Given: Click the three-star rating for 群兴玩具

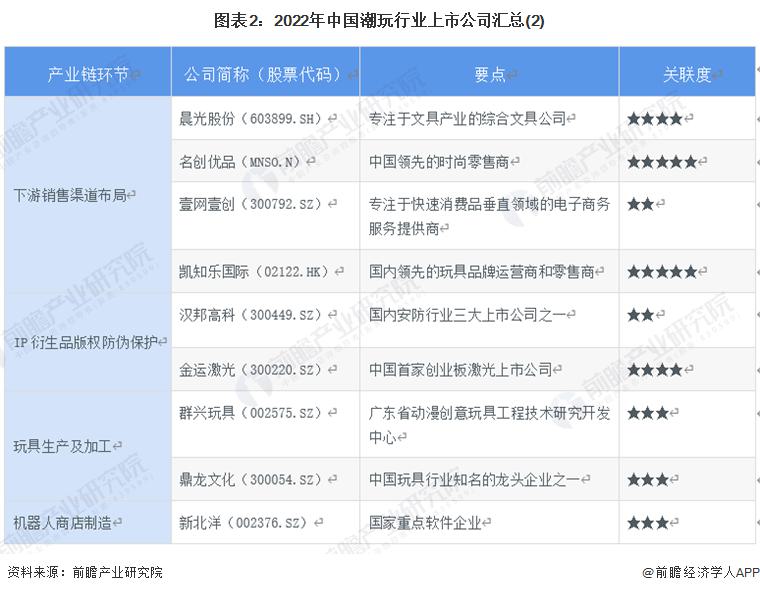Looking at the screenshot, I should click(648, 413).
